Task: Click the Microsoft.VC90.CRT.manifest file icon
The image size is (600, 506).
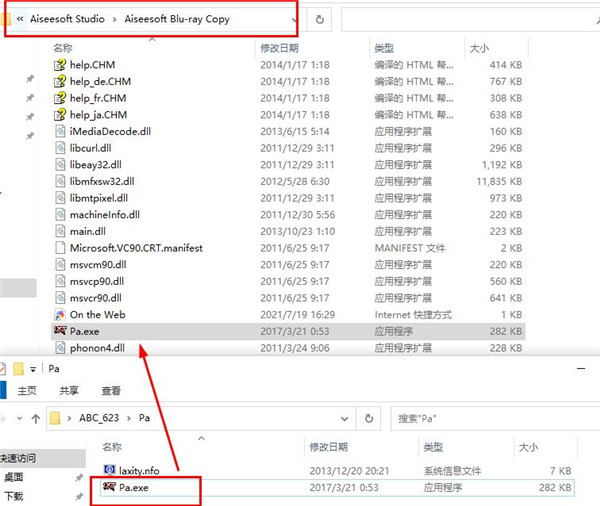Action: point(60,248)
